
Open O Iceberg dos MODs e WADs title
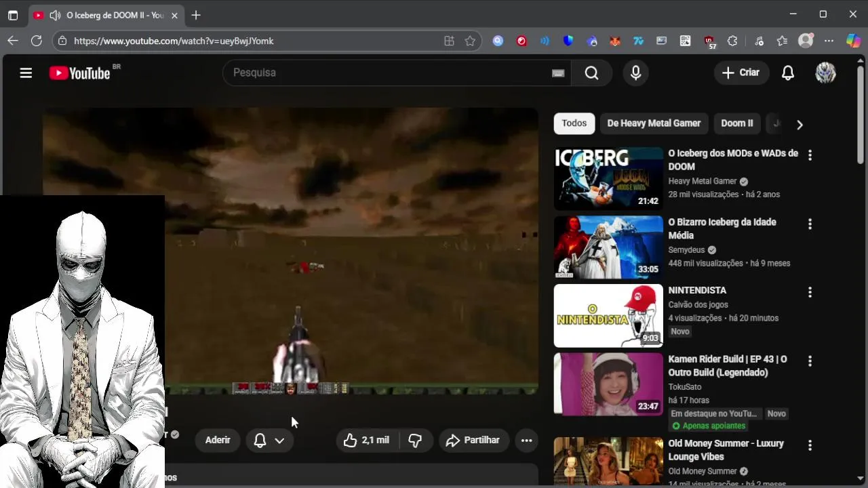pyautogui.click(x=733, y=160)
